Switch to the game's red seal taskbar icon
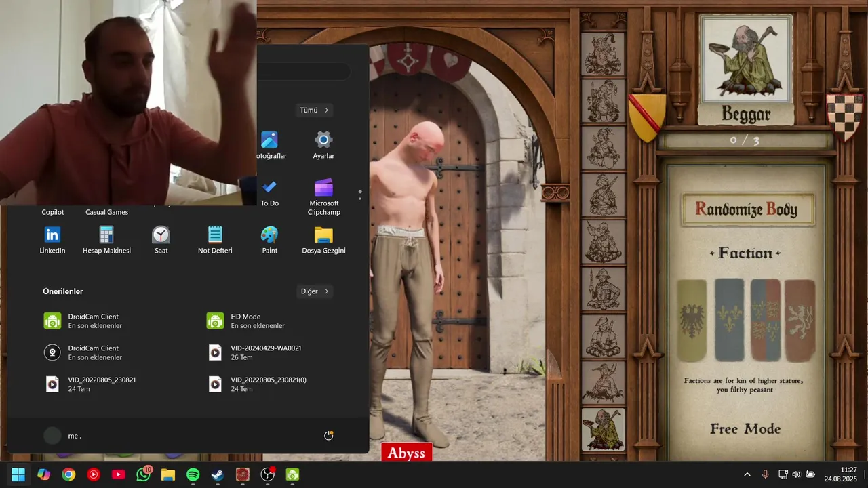Image resolution: width=868 pixels, height=488 pixels. [243, 474]
